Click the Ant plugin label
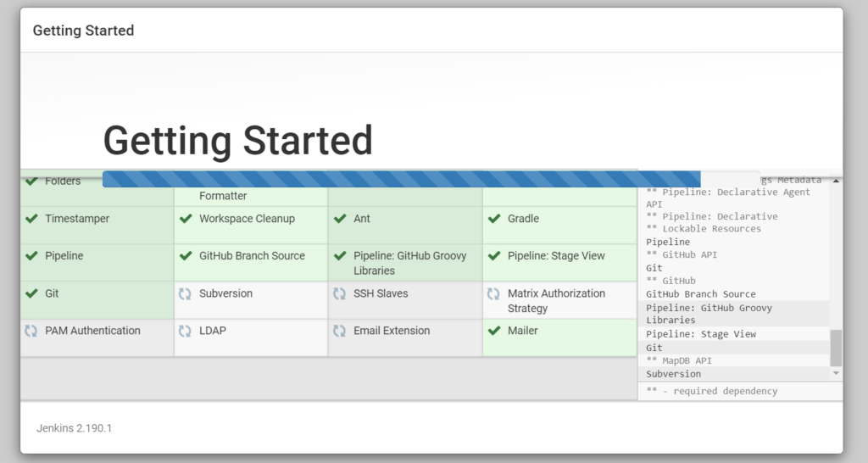This screenshot has width=868, height=463. [362, 219]
